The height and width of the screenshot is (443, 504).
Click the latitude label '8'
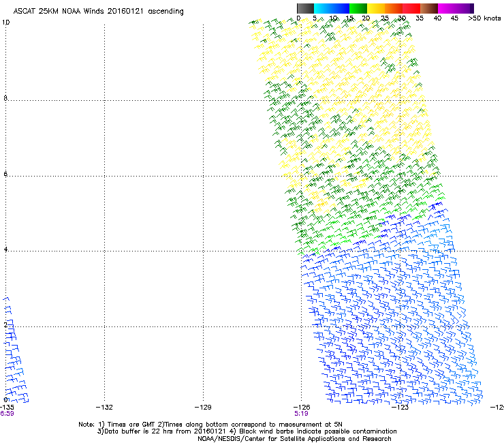[x=5, y=98]
